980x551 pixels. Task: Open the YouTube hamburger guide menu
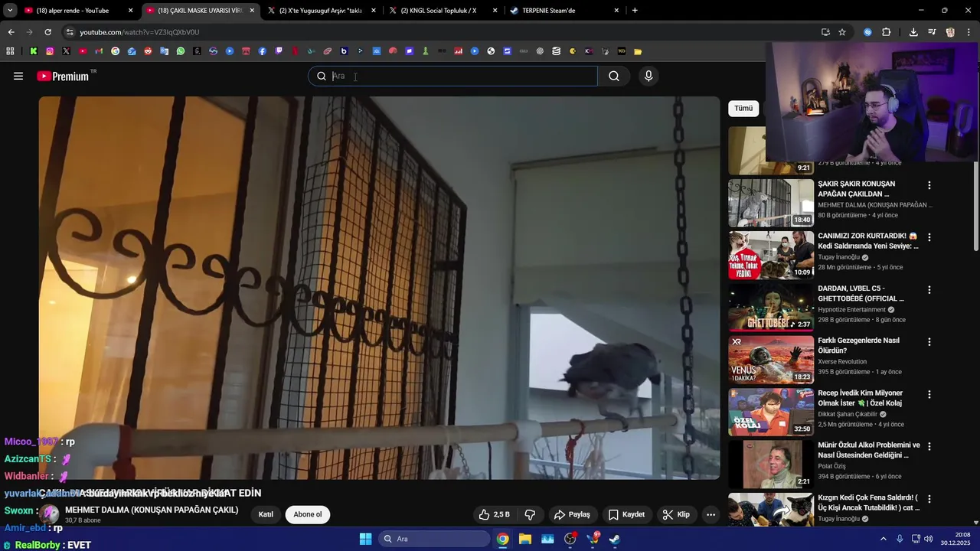click(x=18, y=76)
